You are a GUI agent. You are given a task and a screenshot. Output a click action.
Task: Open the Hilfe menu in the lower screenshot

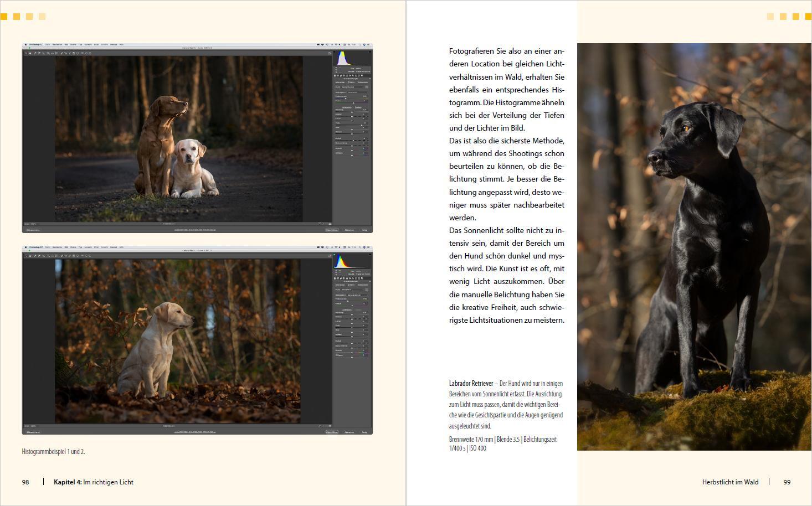pos(121,247)
